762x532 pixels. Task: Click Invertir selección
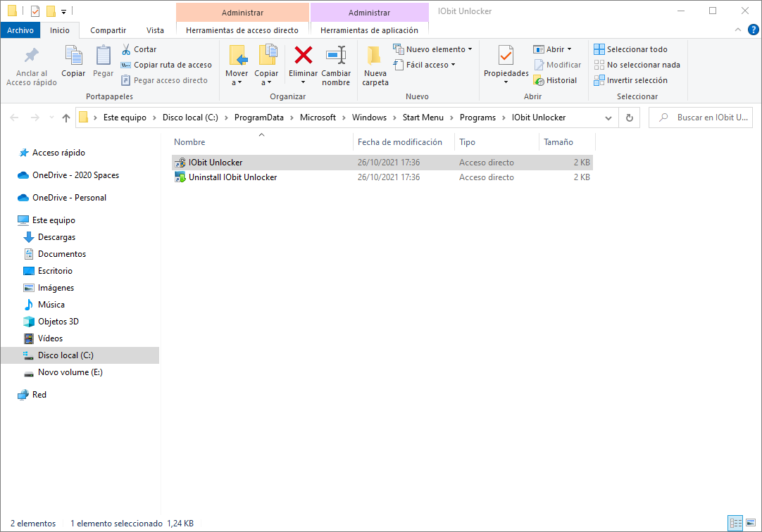pyautogui.click(x=631, y=81)
